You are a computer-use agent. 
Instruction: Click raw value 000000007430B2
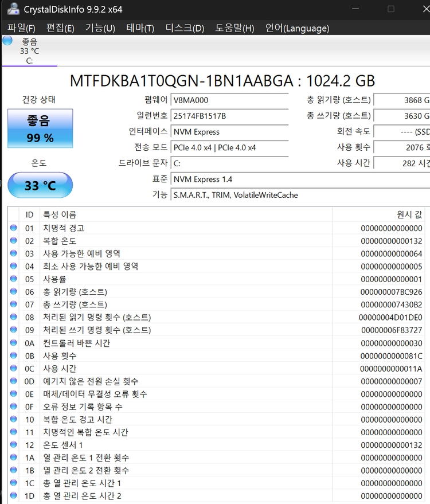tap(391, 304)
